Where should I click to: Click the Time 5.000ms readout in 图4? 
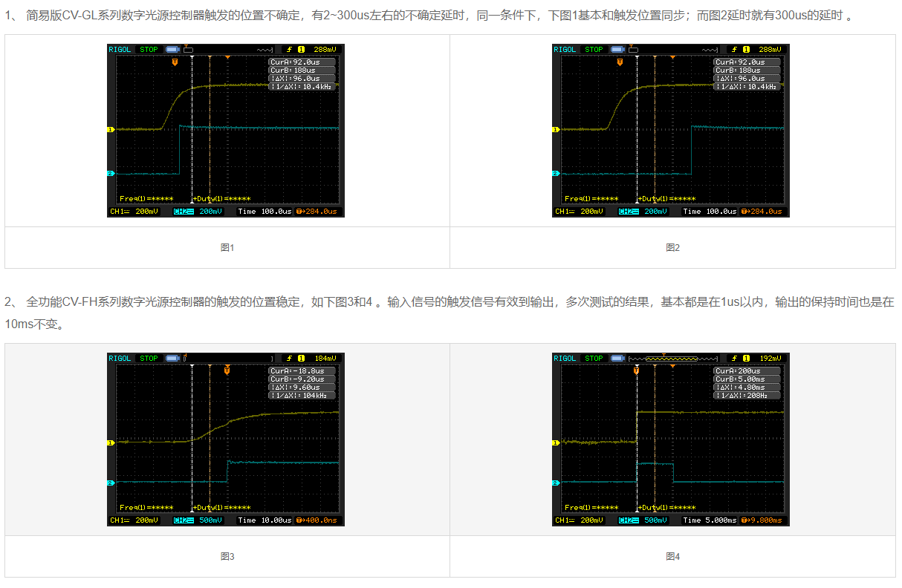click(711, 520)
